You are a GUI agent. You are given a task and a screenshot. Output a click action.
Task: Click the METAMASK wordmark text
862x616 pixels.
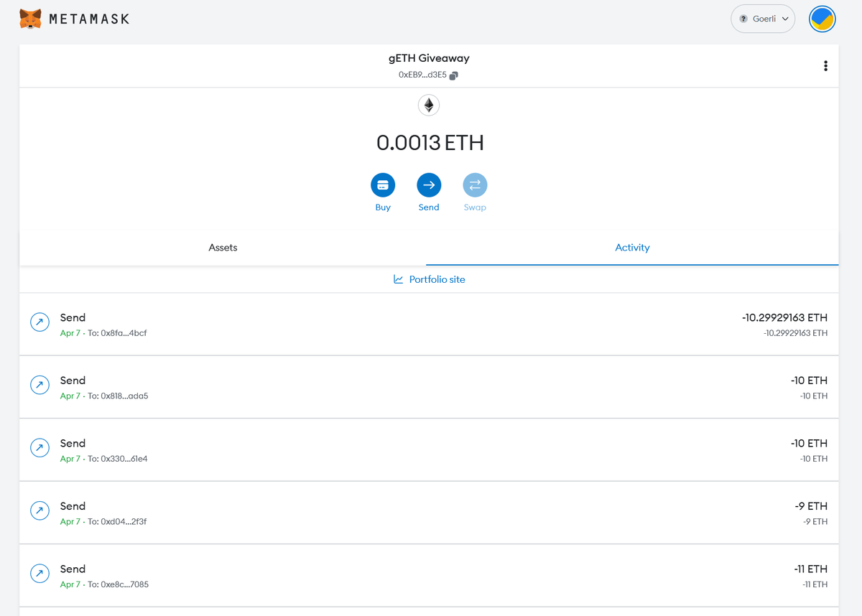pos(89,19)
